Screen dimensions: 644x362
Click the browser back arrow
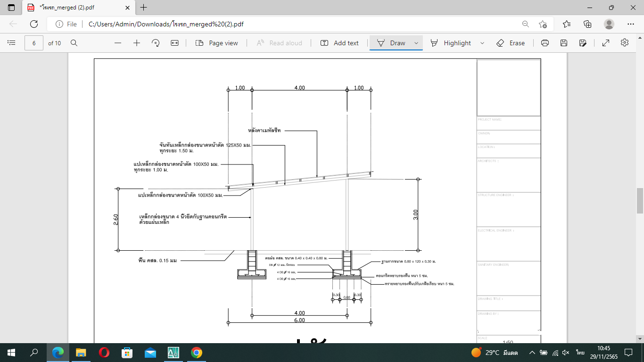click(x=13, y=24)
